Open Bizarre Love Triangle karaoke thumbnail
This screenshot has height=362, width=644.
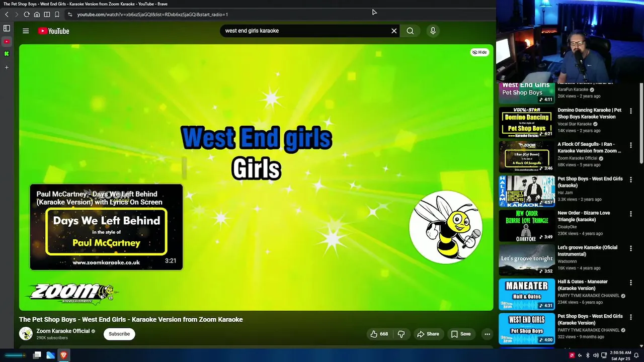pyautogui.click(x=527, y=225)
